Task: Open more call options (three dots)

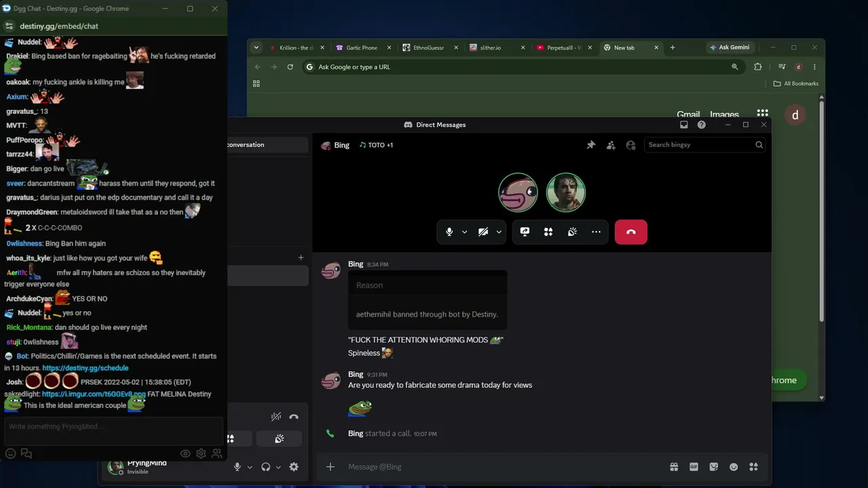Action: coord(596,232)
